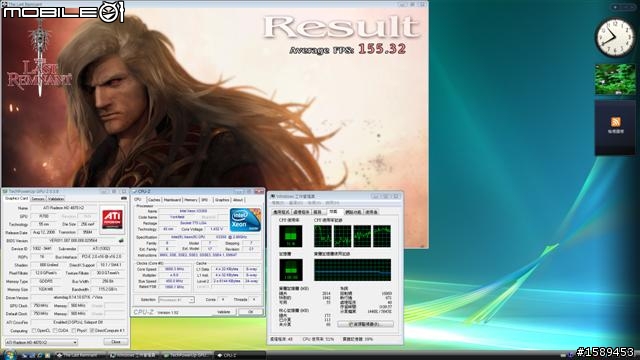640x360 pixels.
Task: Open the Memory tab in CPU-Z
Action: pos(191,200)
